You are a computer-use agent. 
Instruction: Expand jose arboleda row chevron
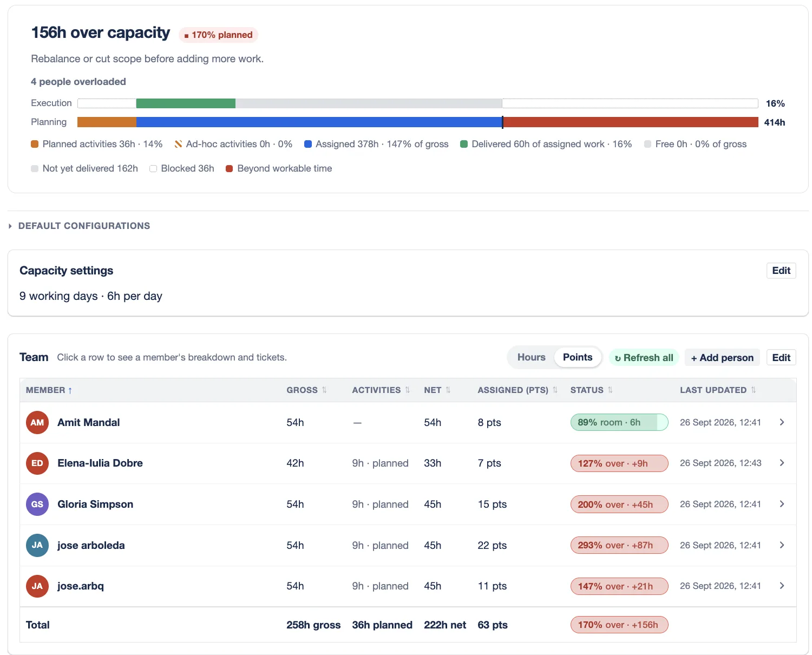tap(782, 545)
